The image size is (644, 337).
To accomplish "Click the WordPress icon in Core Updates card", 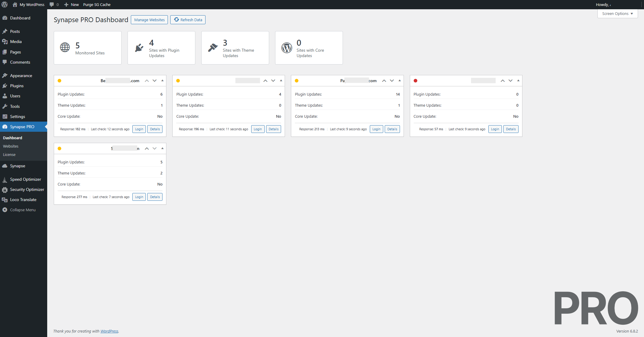I will click(286, 48).
